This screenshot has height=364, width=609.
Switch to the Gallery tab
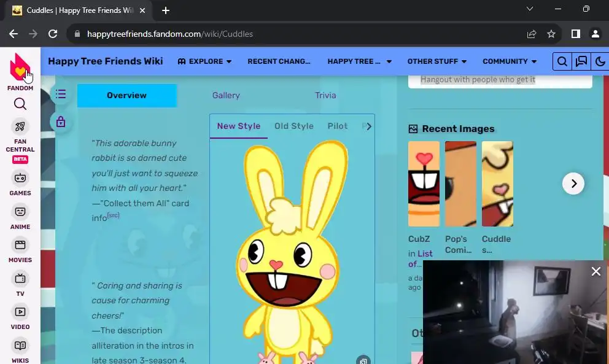[226, 96]
